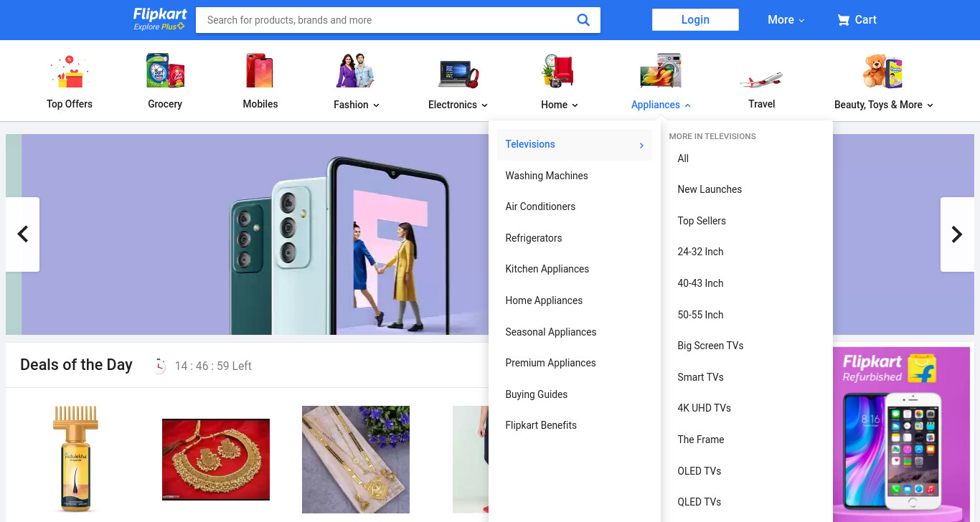Image resolution: width=980 pixels, height=522 pixels.
Task: Choose All under More in Televisions
Action: tap(683, 158)
